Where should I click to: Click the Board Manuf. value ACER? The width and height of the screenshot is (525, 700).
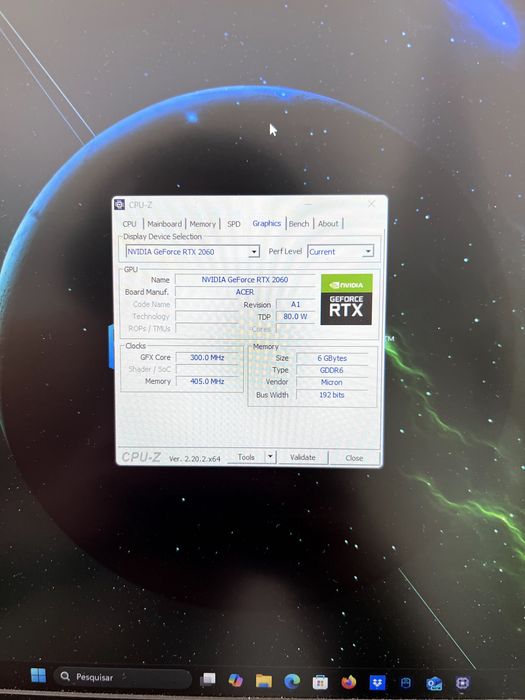coord(245,292)
